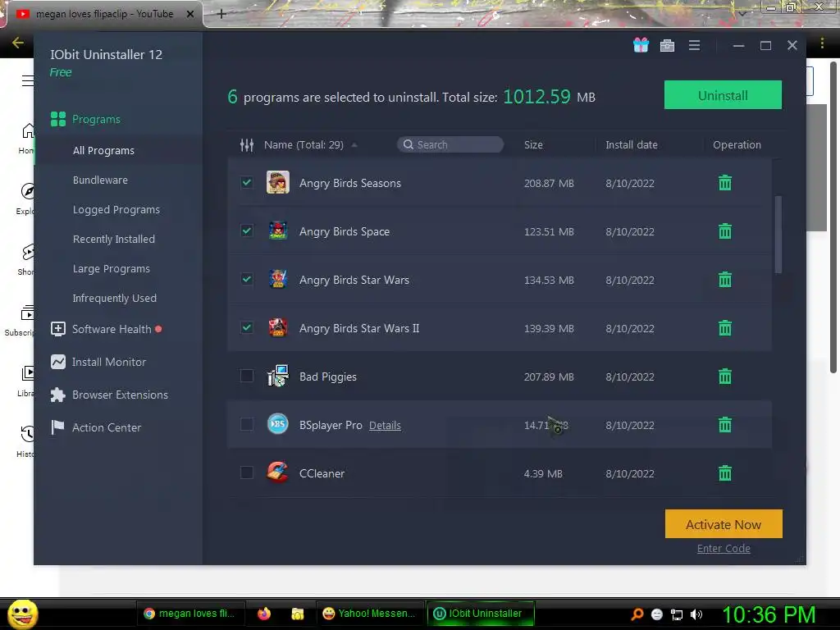Click the Angry Birds Space app icon
This screenshot has height=630, width=840.
pos(278,231)
